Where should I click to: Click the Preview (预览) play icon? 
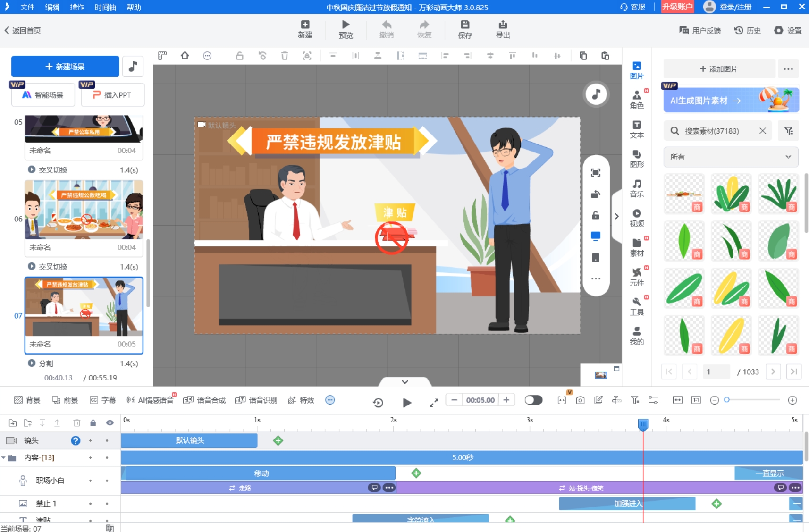click(346, 25)
